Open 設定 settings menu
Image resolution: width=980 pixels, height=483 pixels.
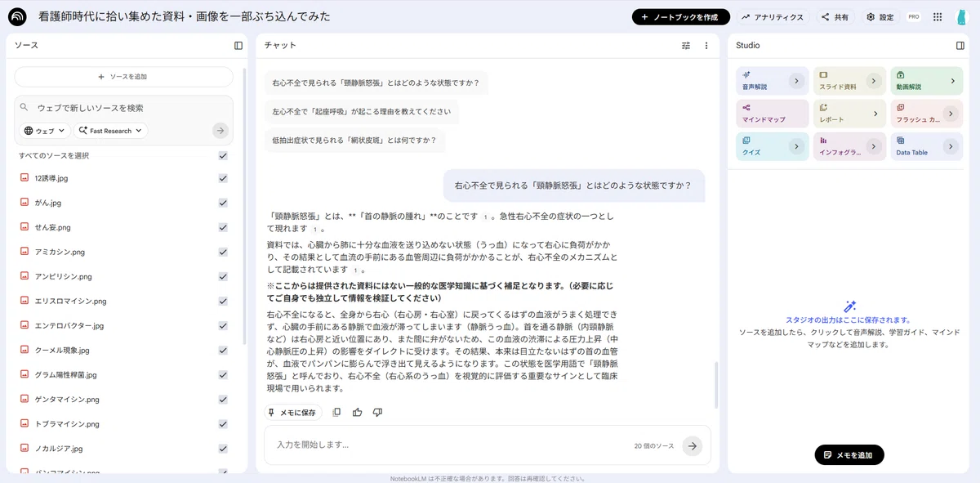[x=880, y=17]
